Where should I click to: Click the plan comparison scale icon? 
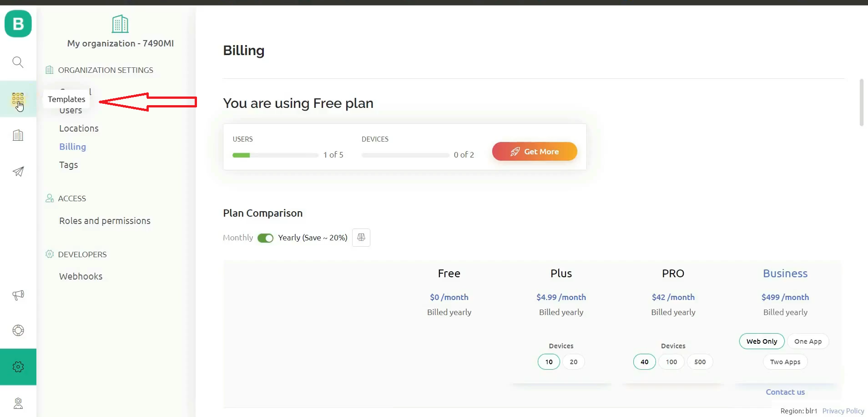click(361, 237)
